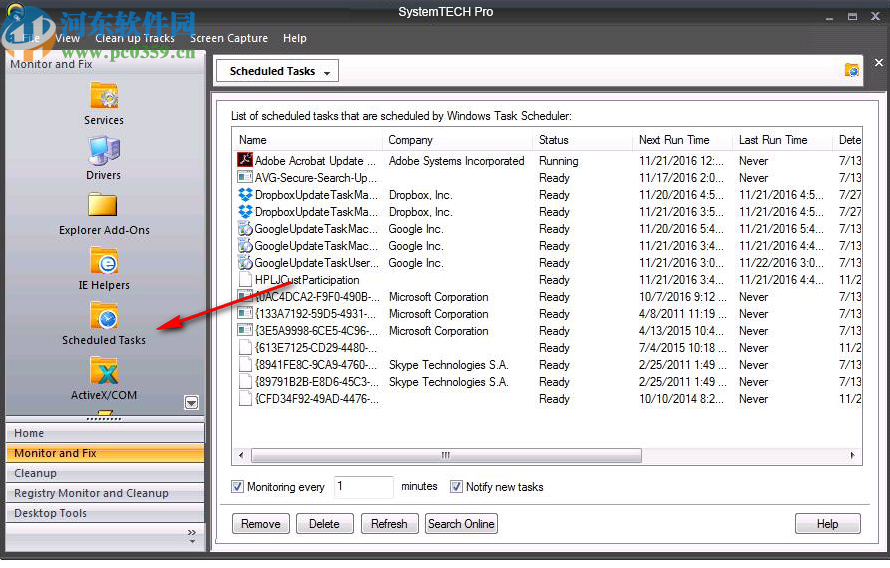
Task: Select the 'HPLJCustParticipation' task name
Action: coord(307,280)
